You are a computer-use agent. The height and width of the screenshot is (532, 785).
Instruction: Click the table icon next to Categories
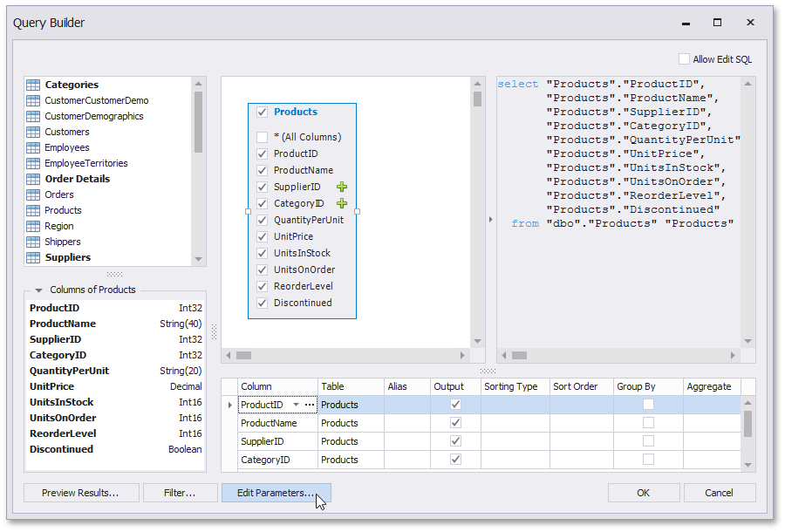point(33,85)
